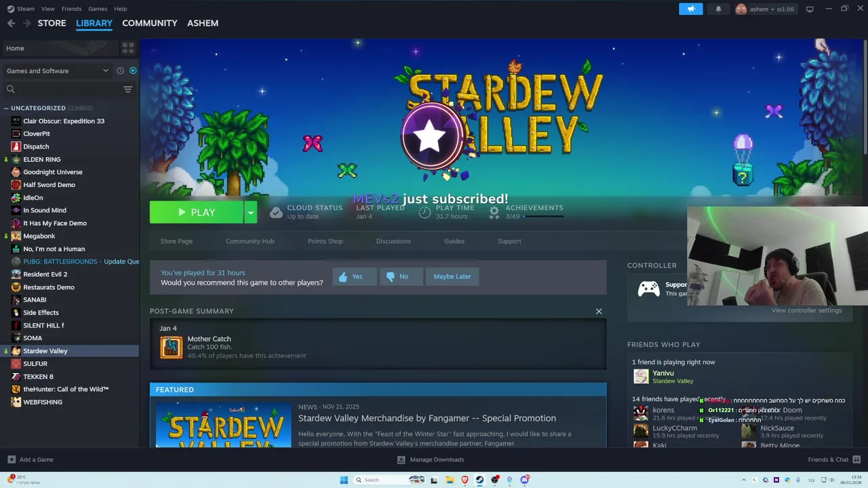The height and width of the screenshot is (488, 868).
Task: Switch library to grid collections view
Action: click(127, 48)
